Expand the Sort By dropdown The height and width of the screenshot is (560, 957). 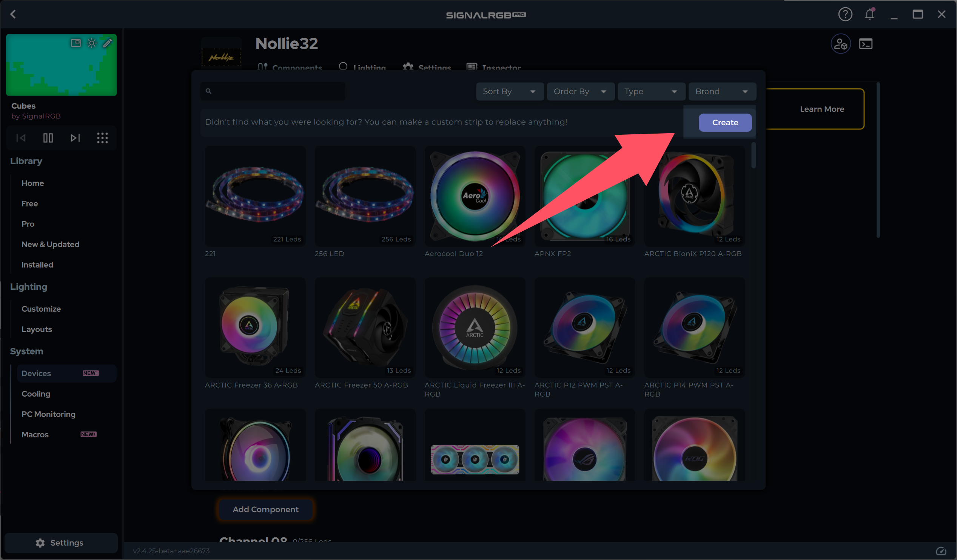(510, 91)
